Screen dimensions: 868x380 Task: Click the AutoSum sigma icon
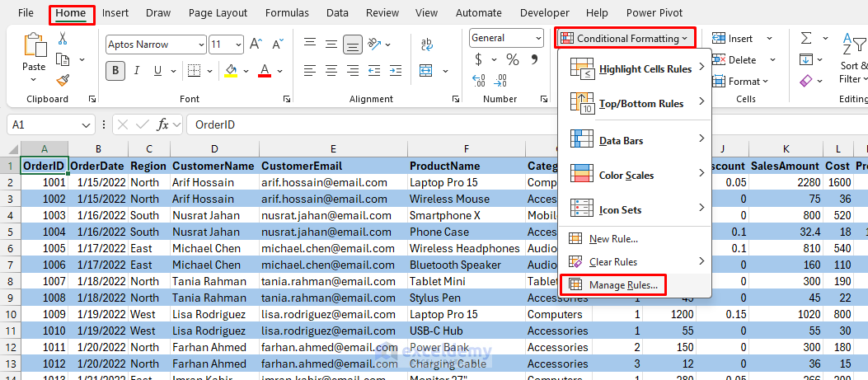pos(806,38)
